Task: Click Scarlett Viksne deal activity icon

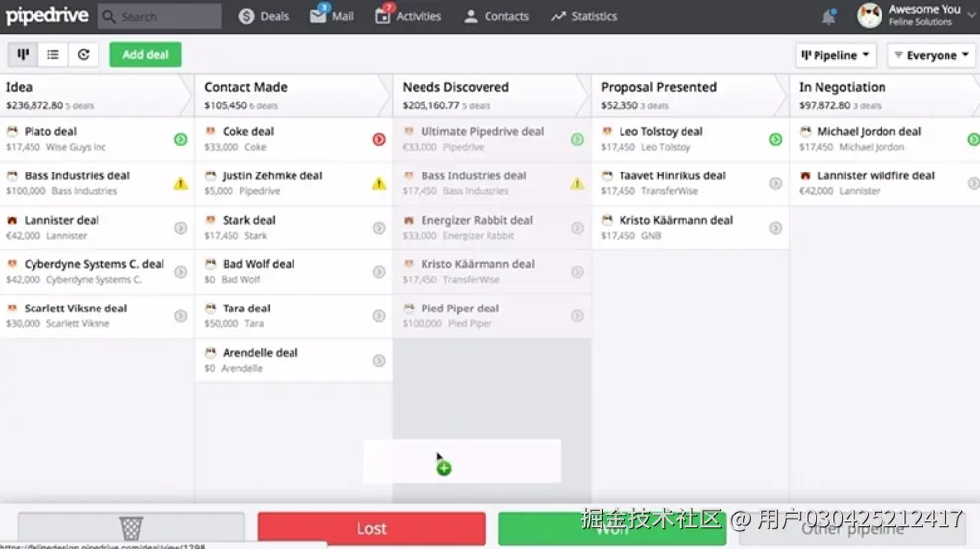Action: (180, 316)
